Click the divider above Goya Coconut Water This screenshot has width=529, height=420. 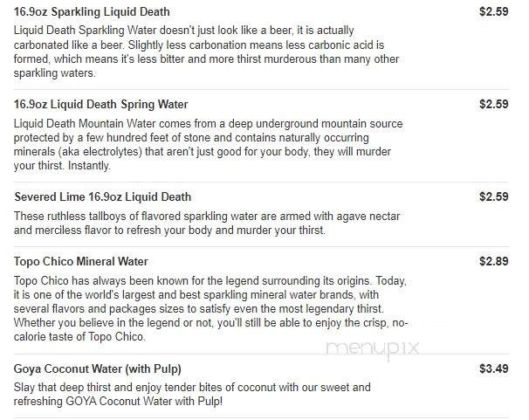point(262,354)
